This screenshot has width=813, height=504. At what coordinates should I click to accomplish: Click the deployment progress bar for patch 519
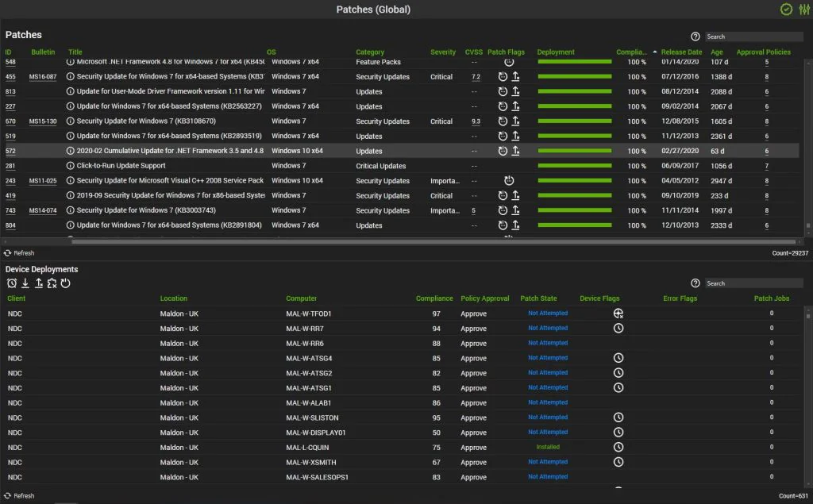tap(575, 136)
